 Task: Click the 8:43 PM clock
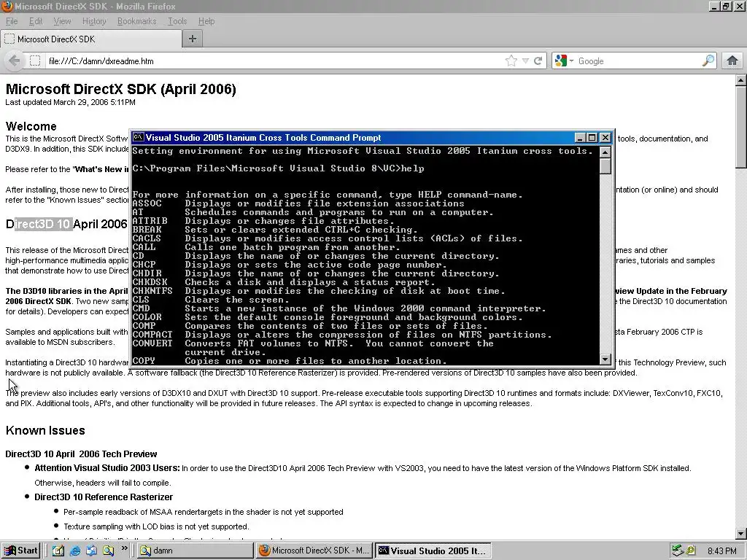pos(721,551)
